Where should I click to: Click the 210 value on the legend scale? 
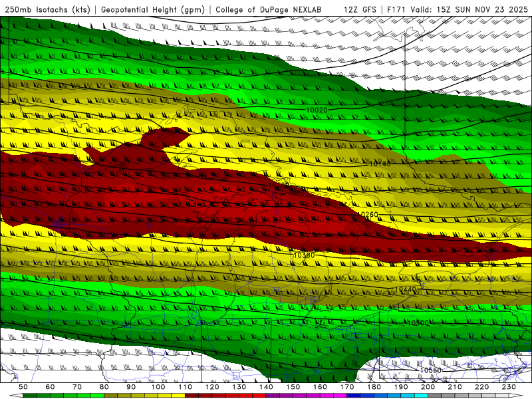(455, 387)
